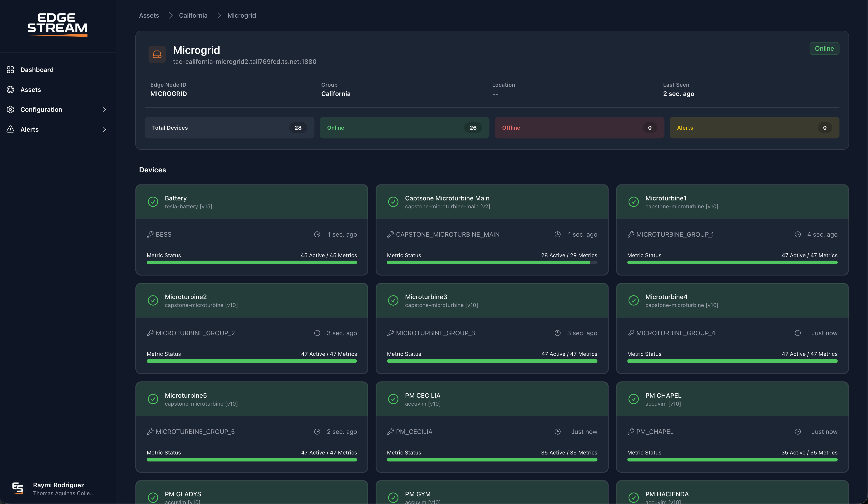
Task: Click the key icon beside BESS
Action: 150,234
